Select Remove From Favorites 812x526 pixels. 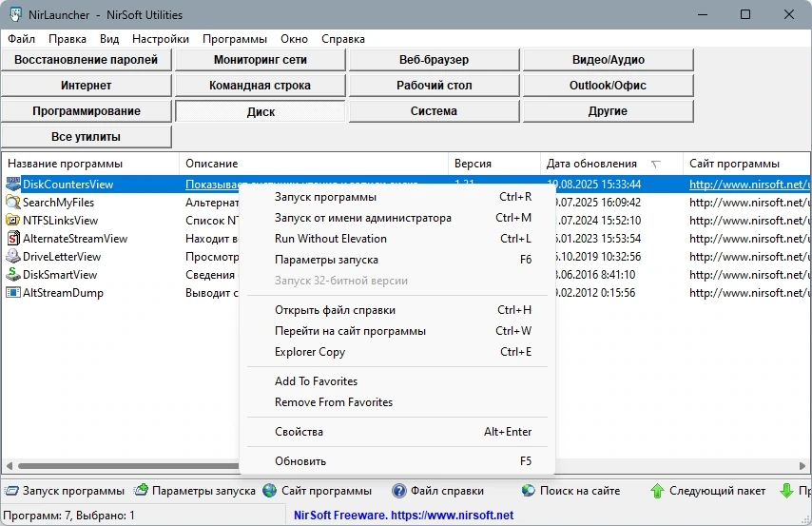pos(397,402)
